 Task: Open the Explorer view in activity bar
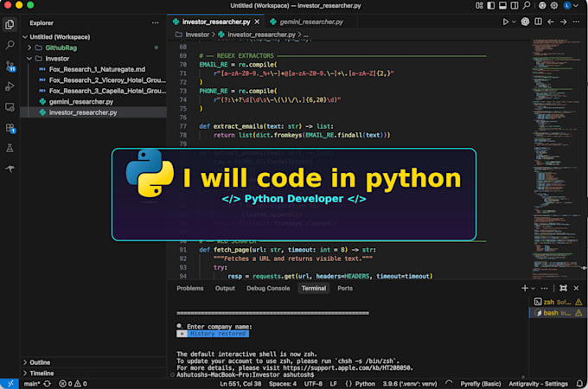coord(10,25)
